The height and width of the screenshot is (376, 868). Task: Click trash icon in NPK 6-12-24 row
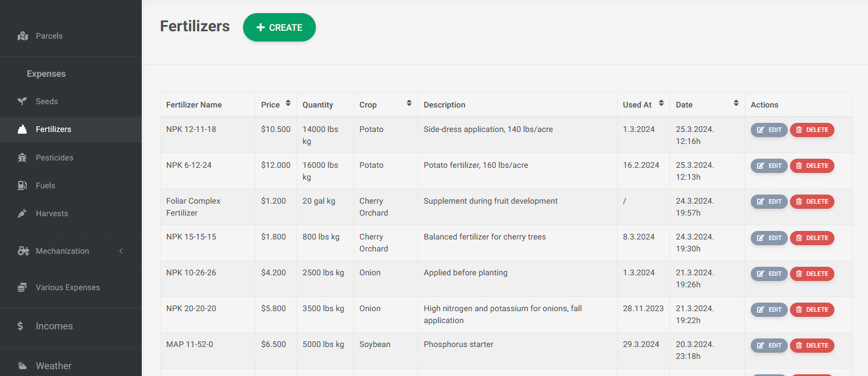[x=799, y=166]
